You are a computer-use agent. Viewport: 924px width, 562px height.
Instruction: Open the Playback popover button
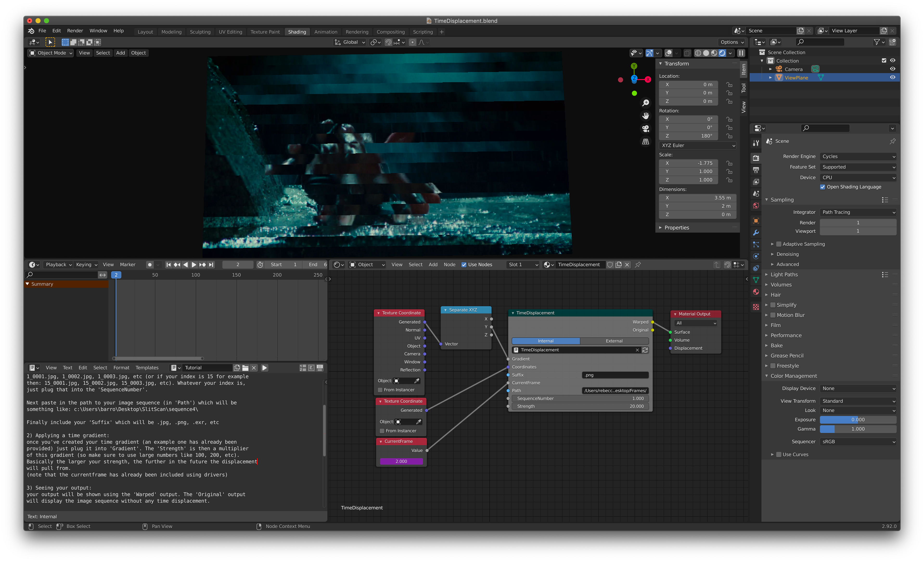tap(58, 265)
